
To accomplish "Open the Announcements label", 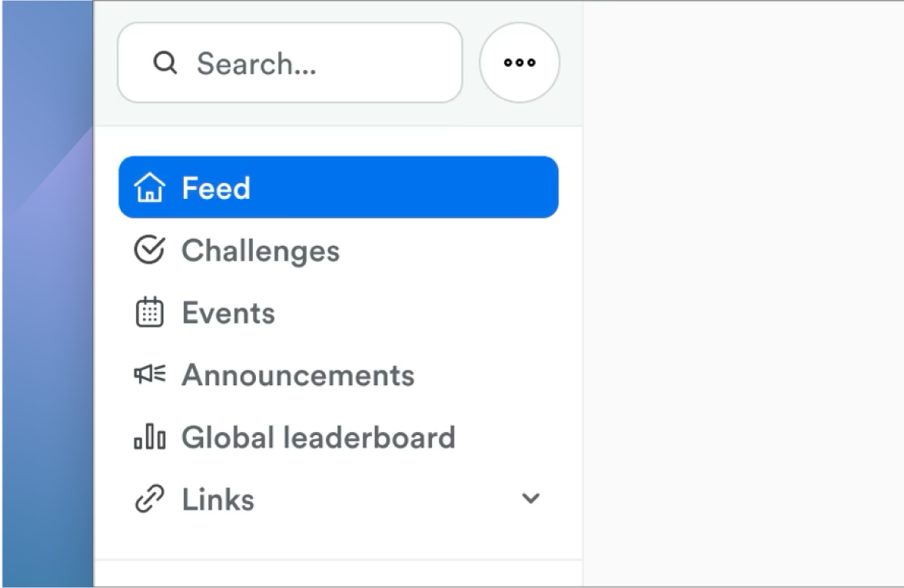I will click(x=297, y=375).
